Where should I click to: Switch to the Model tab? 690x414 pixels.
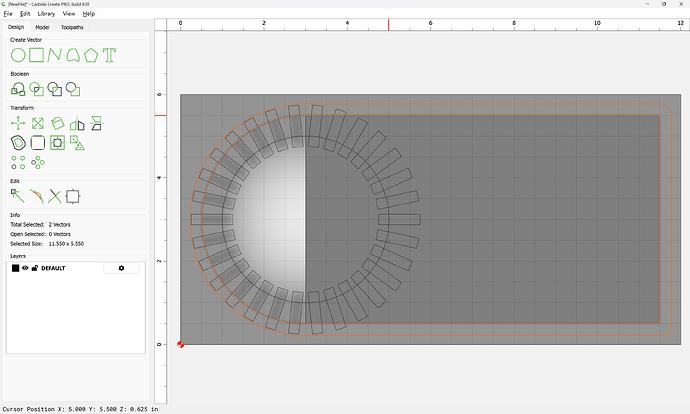pos(42,27)
